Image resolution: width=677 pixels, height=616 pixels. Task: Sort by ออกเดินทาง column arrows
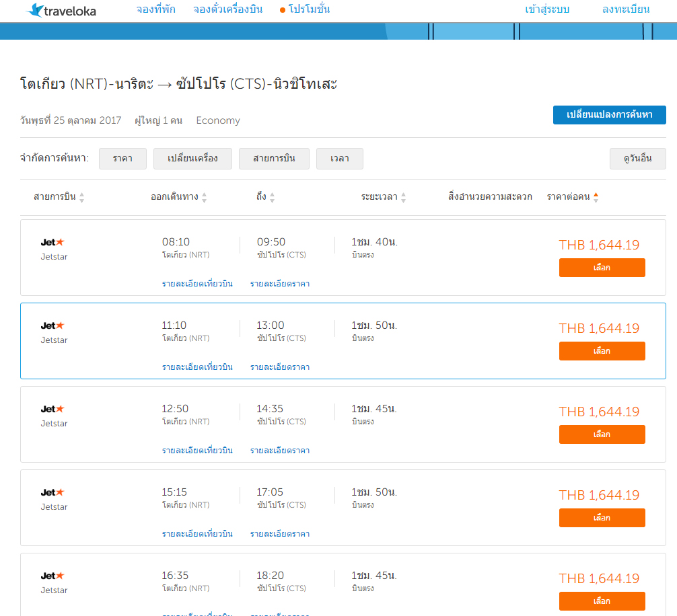click(x=204, y=198)
